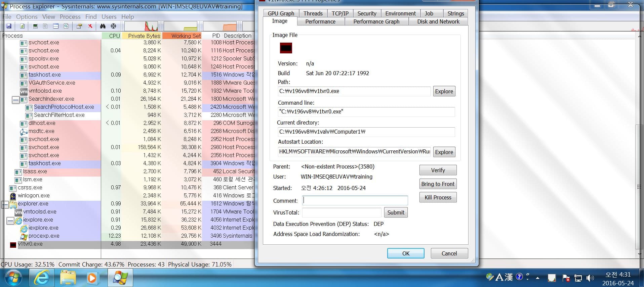This screenshot has width=644, height=287.
Task: Confirm the dialog with OK
Action: click(x=406, y=253)
